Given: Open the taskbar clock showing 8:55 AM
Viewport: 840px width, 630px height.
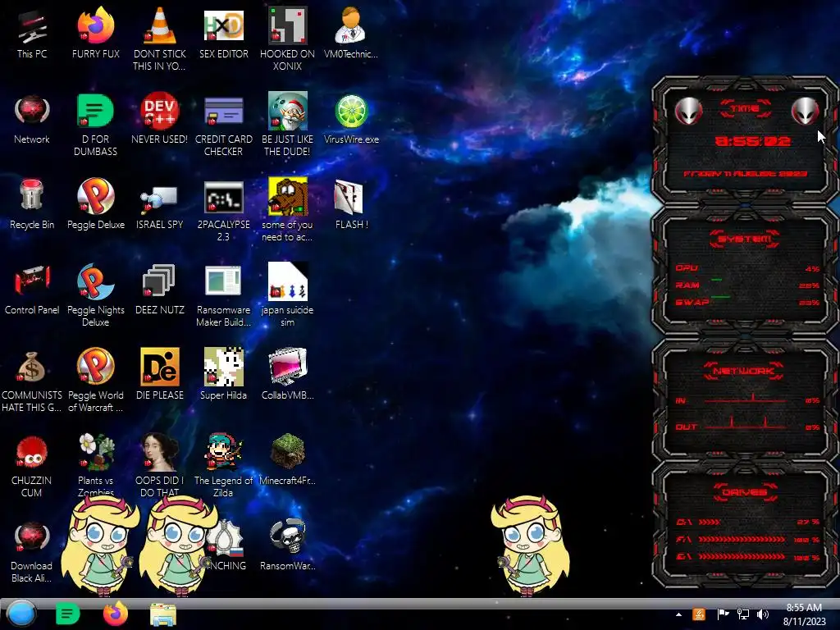Looking at the screenshot, I should 804,614.
